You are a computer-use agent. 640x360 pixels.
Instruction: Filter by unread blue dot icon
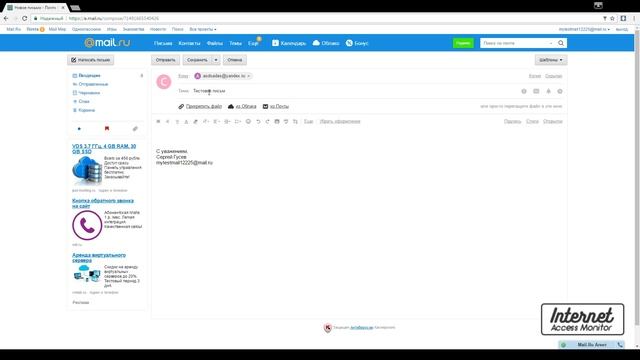(79, 129)
